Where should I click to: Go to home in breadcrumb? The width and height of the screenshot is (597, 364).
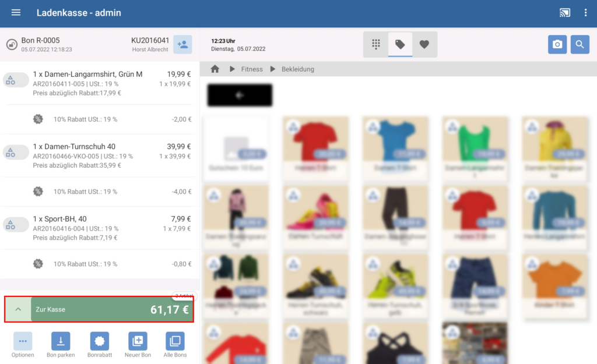point(215,69)
